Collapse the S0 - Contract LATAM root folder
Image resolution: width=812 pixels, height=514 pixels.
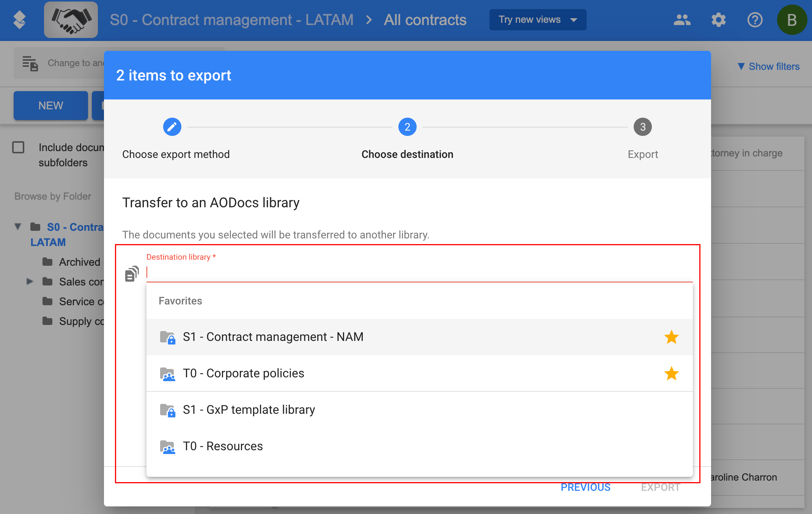17,227
